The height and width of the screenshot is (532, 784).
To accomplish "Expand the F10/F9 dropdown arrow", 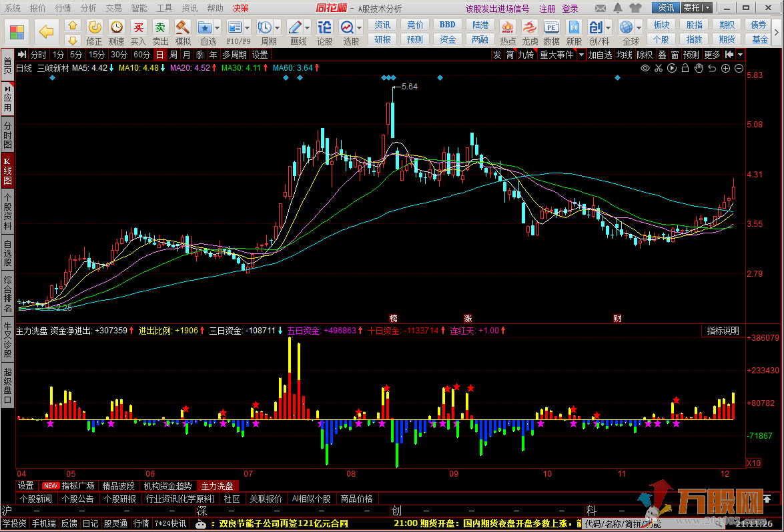I will [x=247, y=28].
